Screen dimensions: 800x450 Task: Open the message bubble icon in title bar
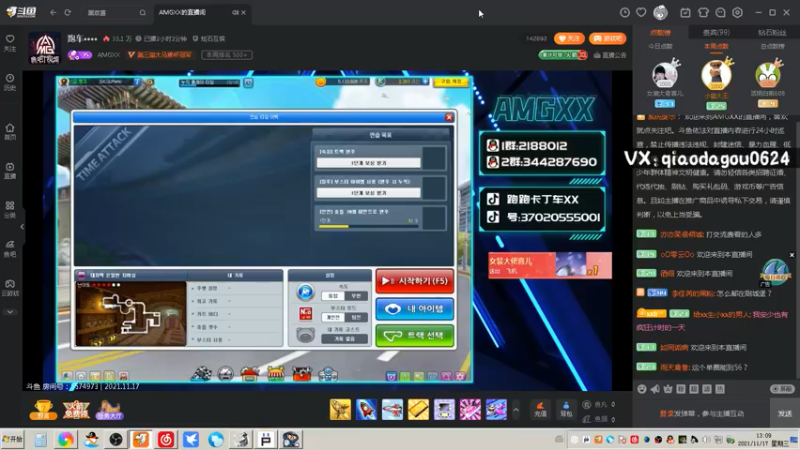[x=720, y=13]
